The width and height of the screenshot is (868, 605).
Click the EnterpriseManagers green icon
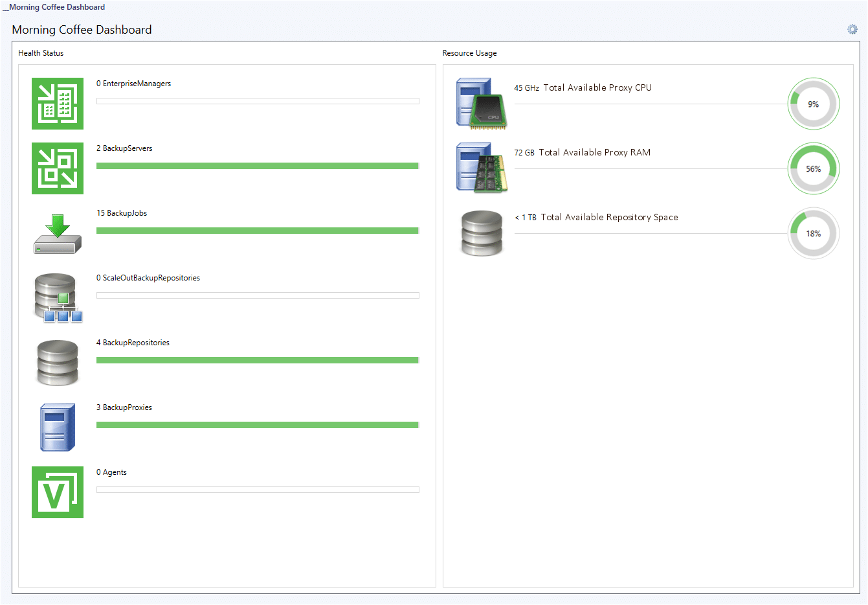pos(58,104)
